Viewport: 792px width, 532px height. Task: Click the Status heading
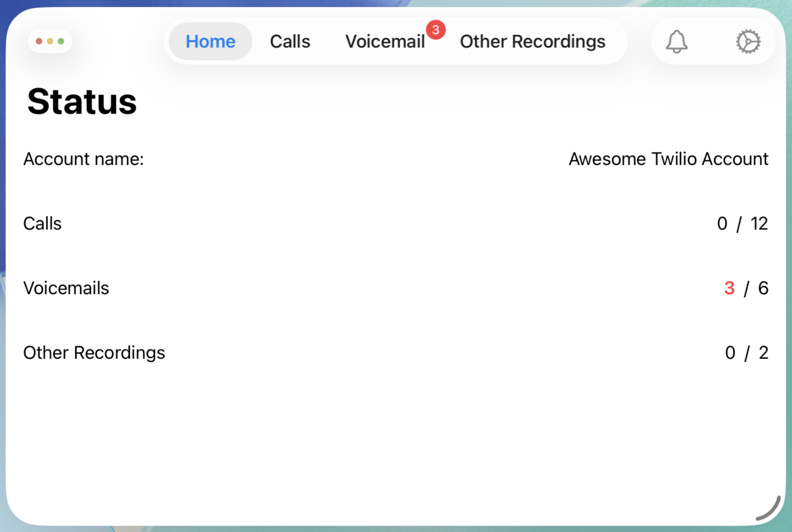(x=82, y=102)
